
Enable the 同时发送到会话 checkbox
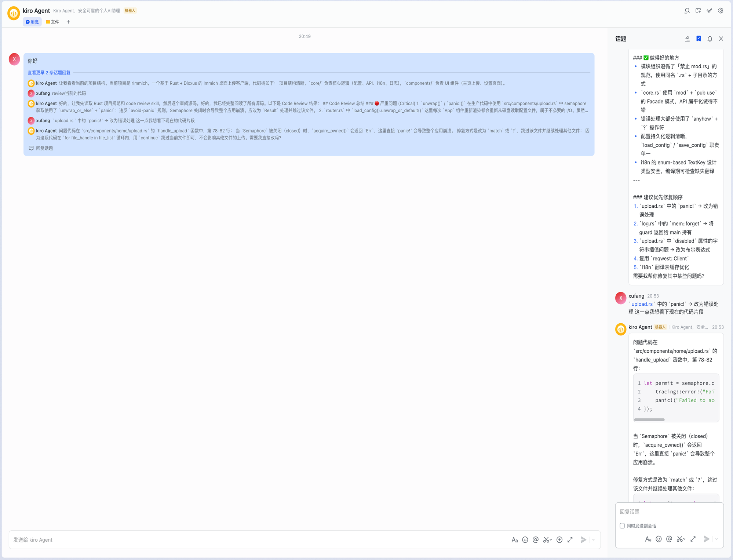coord(622,526)
